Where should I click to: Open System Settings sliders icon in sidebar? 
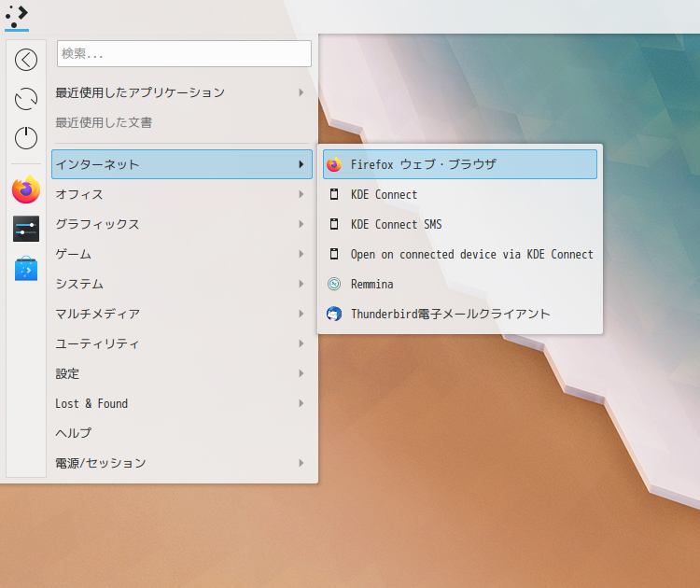pos(26,229)
